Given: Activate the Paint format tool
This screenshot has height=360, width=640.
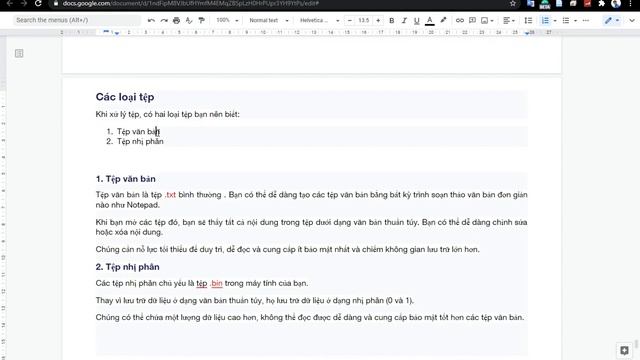Looking at the screenshot, I should (202, 20).
